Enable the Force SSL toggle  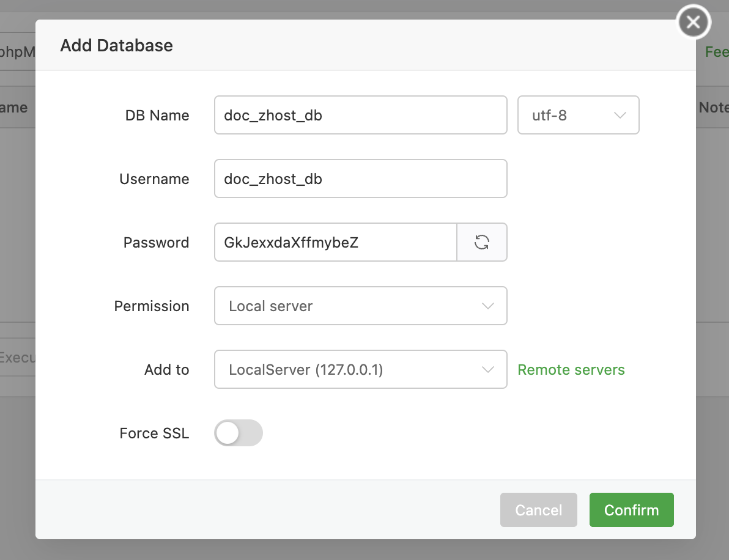(x=238, y=433)
